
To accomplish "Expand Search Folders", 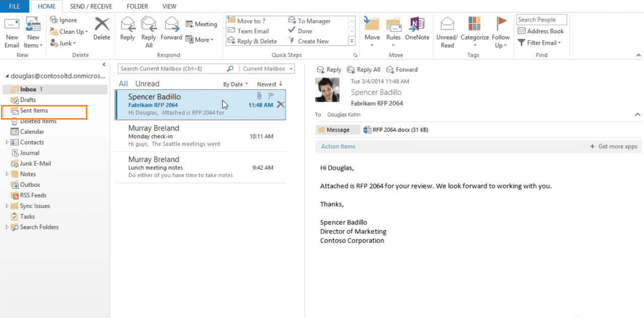I will [x=7, y=227].
